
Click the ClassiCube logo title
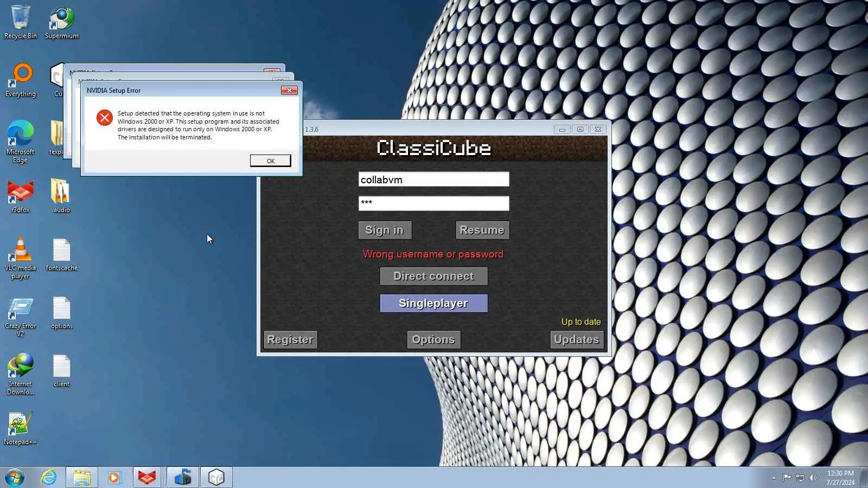pos(433,147)
